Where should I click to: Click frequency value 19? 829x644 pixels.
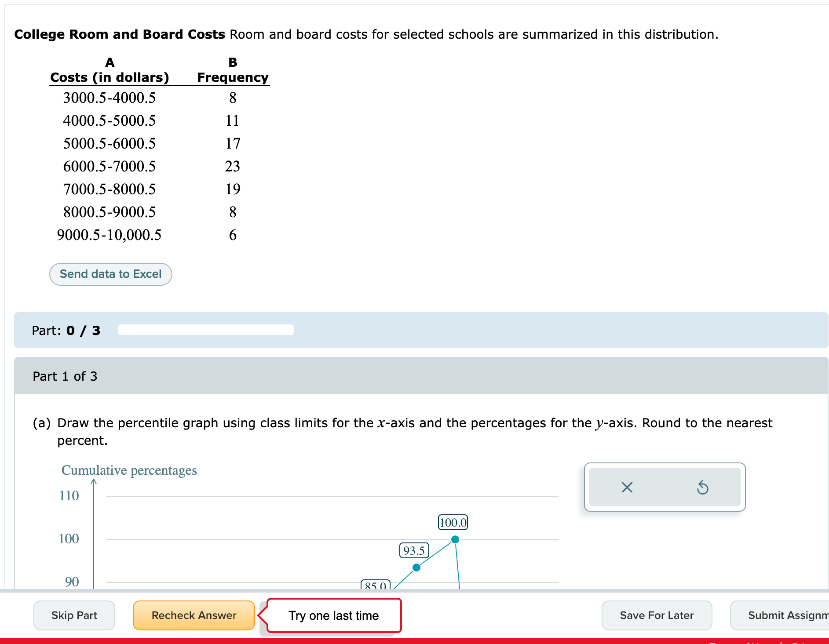233,189
